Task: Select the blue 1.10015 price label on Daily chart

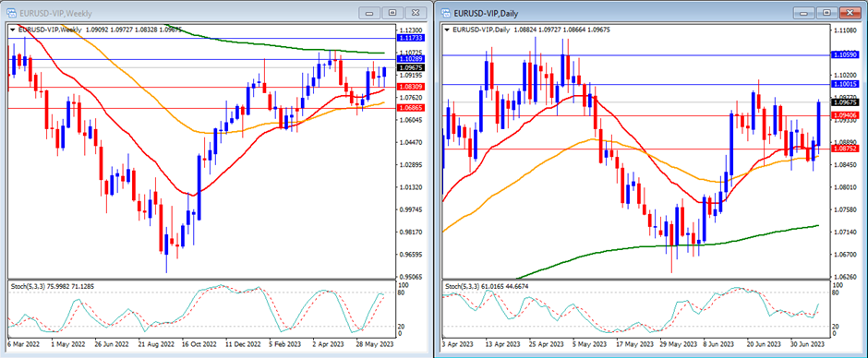Action: click(x=845, y=84)
